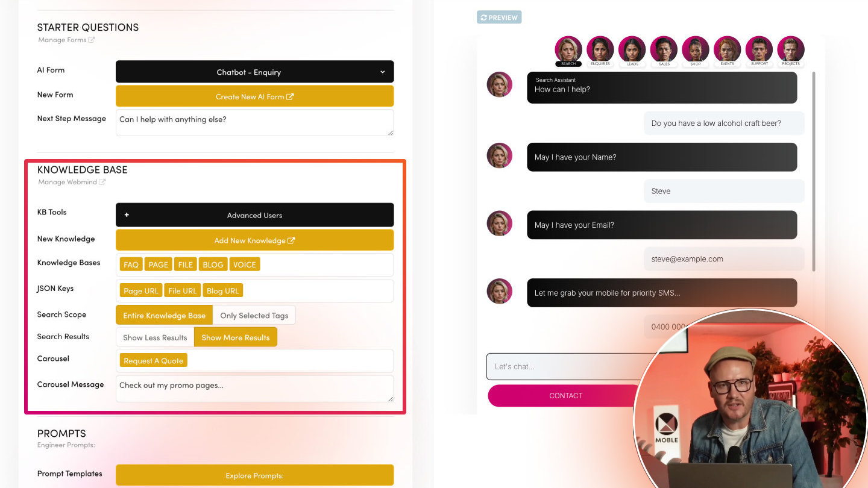Select the Enquiries assistant avatar

pyautogui.click(x=600, y=49)
